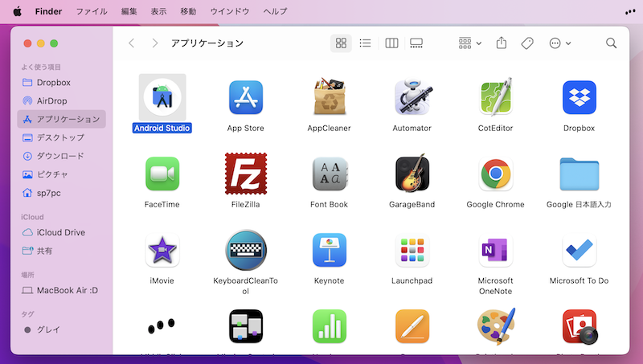The width and height of the screenshot is (643, 364).
Task: Click the share button in toolbar
Action: click(502, 43)
